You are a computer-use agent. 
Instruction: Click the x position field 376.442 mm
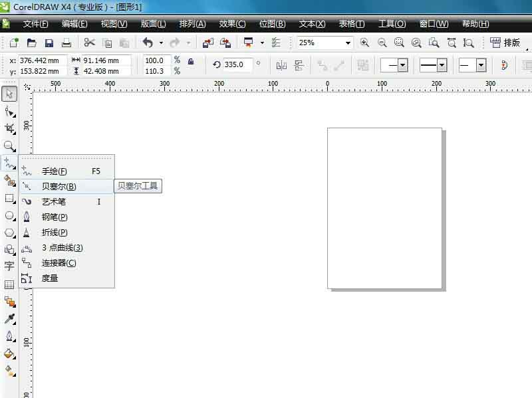click(42, 60)
